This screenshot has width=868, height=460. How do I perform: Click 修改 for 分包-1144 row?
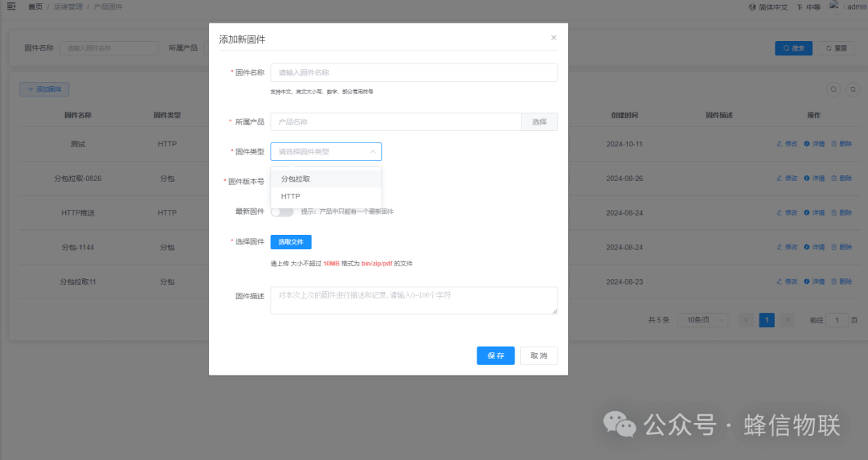click(x=787, y=247)
